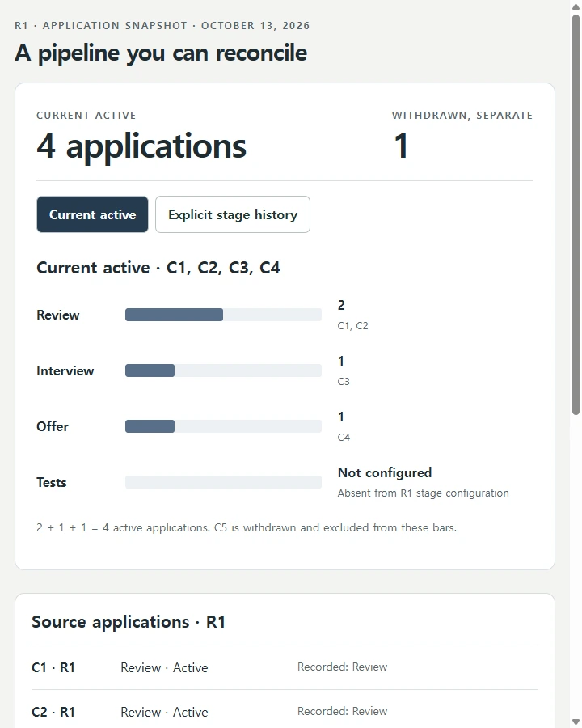The image size is (582, 728).
Task: Click 'Review · Active' in the C1 row
Action: click(164, 667)
